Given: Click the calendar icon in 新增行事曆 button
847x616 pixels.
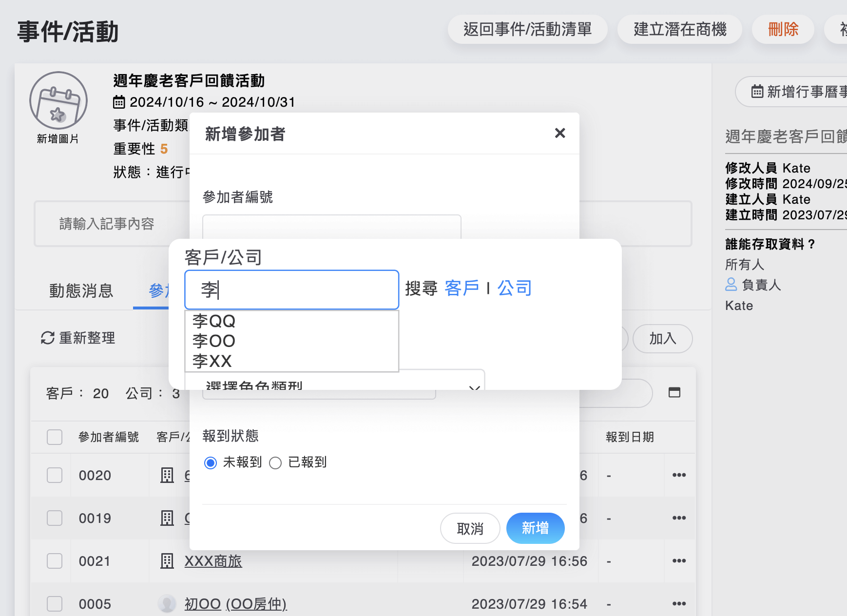Looking at the screenshot, I should 757,92.
